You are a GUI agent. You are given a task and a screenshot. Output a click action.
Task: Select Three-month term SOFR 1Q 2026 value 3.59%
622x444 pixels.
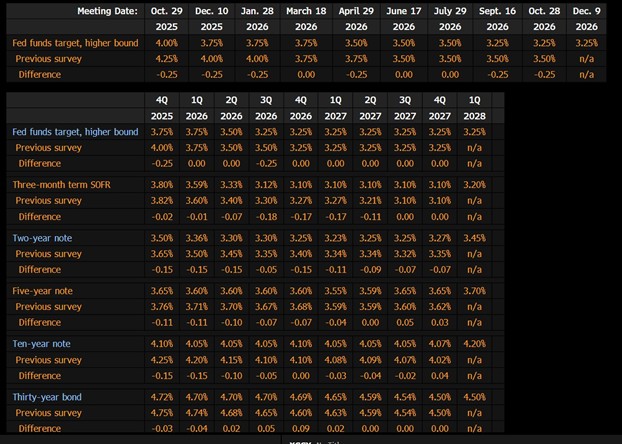197,185
